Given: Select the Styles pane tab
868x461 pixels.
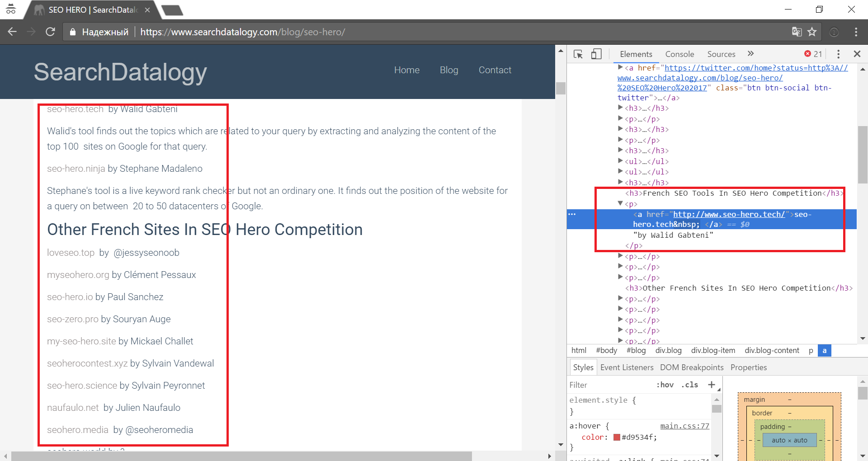Looking at the screenshot, I should tap(583, 367).
